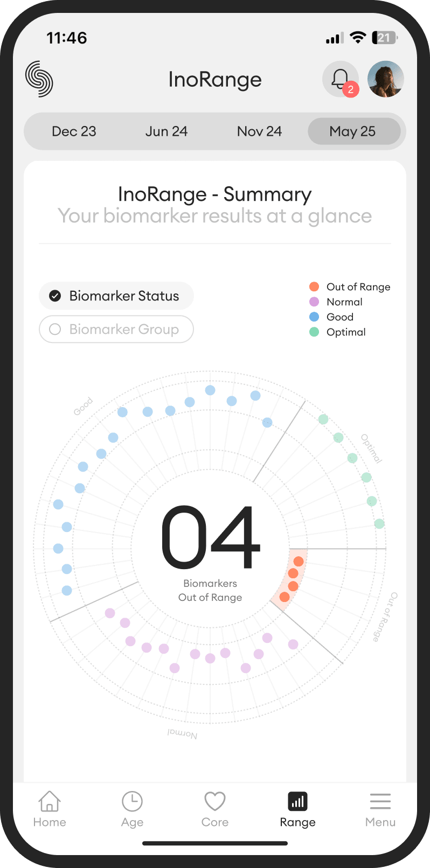Toggle the checkmark on Biomarker Status
Image resolution: width=430 pixels, height=868 pixels.
pos(55,296)
